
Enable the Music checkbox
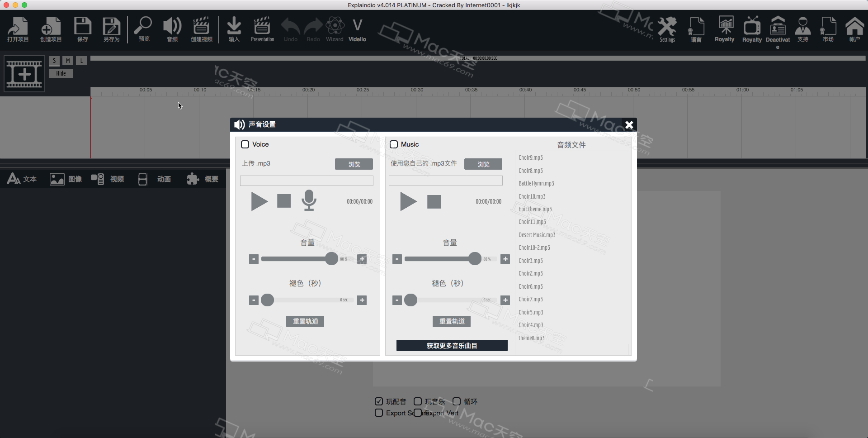[x=394, y=144]
